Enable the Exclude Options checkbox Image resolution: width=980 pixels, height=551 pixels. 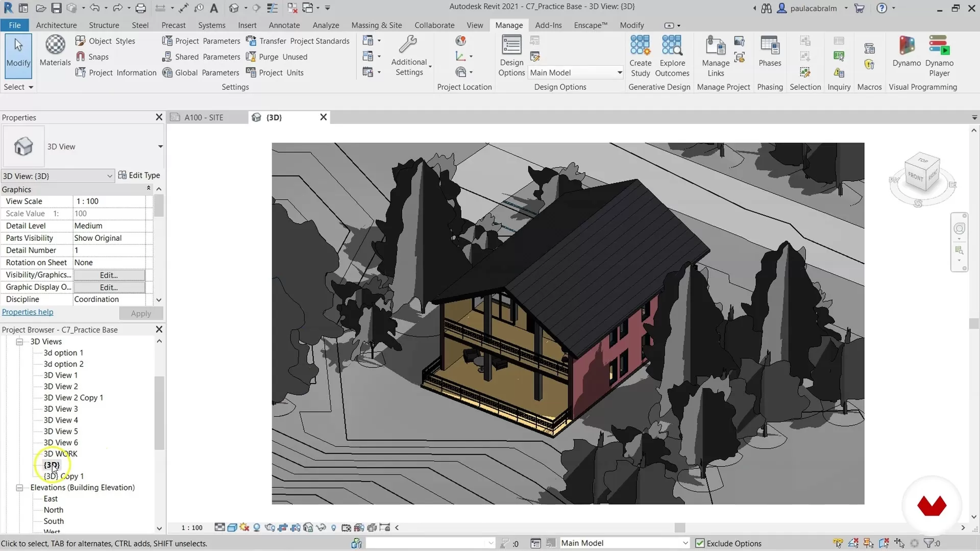click(x=700, y=543)
